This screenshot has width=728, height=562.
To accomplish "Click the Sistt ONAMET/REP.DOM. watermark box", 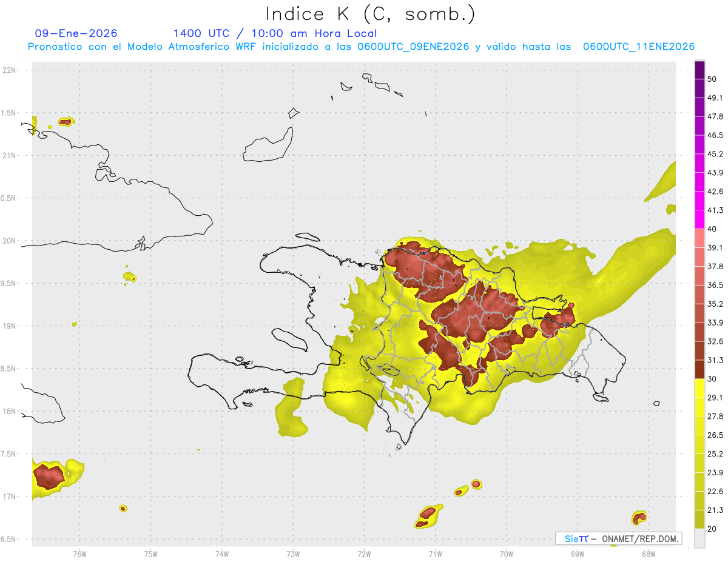I will coord(618,538).
